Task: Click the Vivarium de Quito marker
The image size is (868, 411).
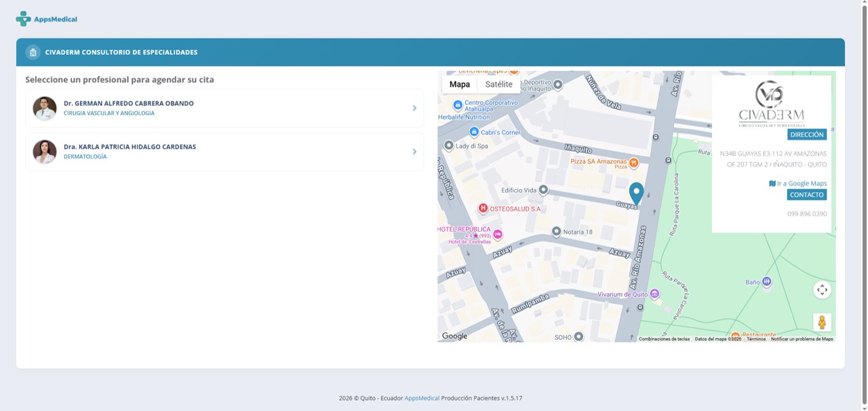Action: (654, 294)
